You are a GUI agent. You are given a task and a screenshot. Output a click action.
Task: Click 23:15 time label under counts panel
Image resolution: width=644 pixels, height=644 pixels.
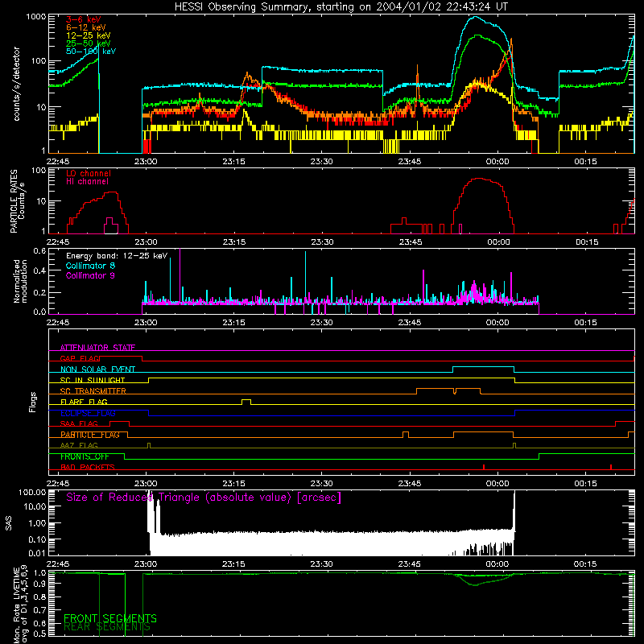[233, 162]
